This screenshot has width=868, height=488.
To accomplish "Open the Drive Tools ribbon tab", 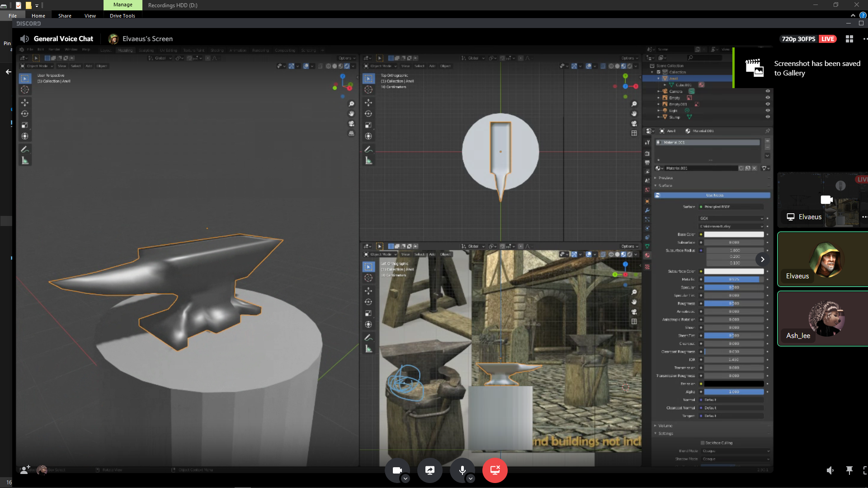I will [122, 16].
